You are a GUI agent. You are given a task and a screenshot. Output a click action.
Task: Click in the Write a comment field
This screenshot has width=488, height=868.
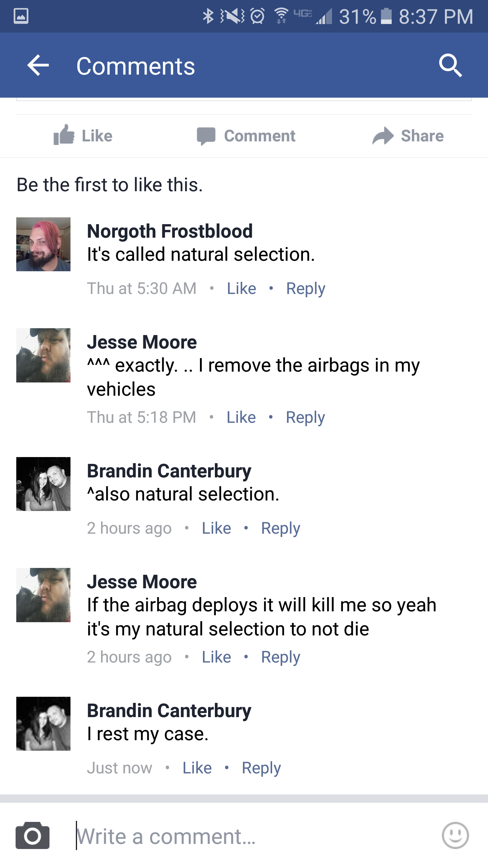237,836
